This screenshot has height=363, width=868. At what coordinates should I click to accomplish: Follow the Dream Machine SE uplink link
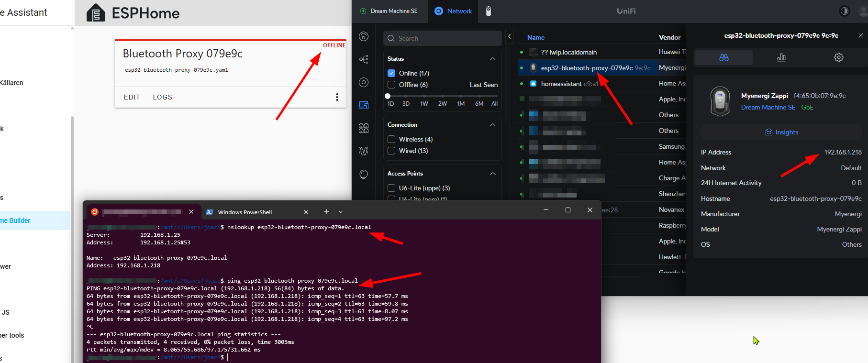click(768, 107)
